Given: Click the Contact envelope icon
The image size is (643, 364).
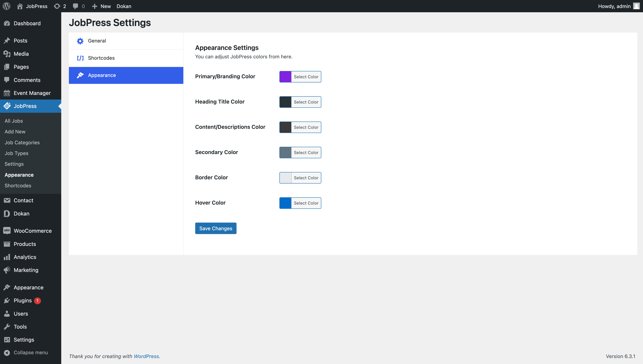Looking at the screenshot, I should (x=7, y=200).
